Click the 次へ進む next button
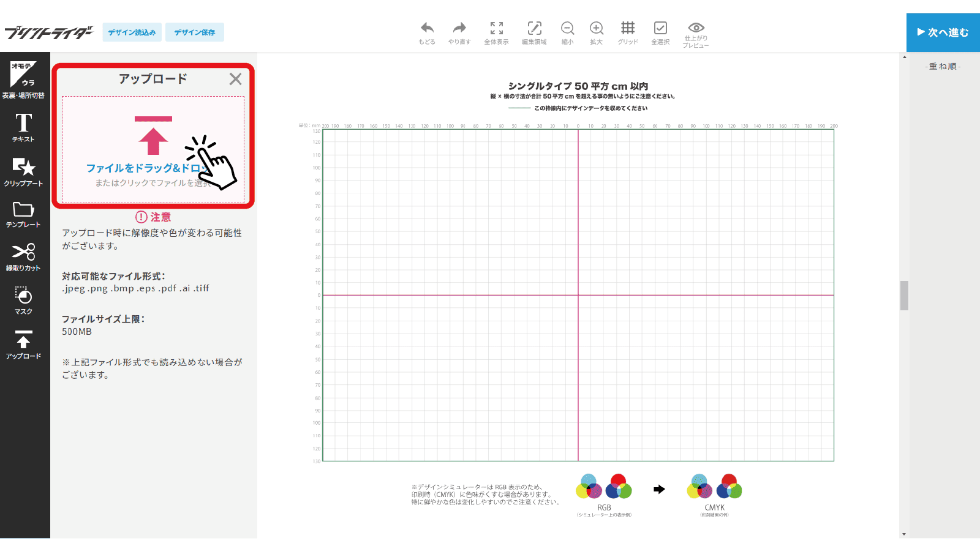 [x=943, y=32]
